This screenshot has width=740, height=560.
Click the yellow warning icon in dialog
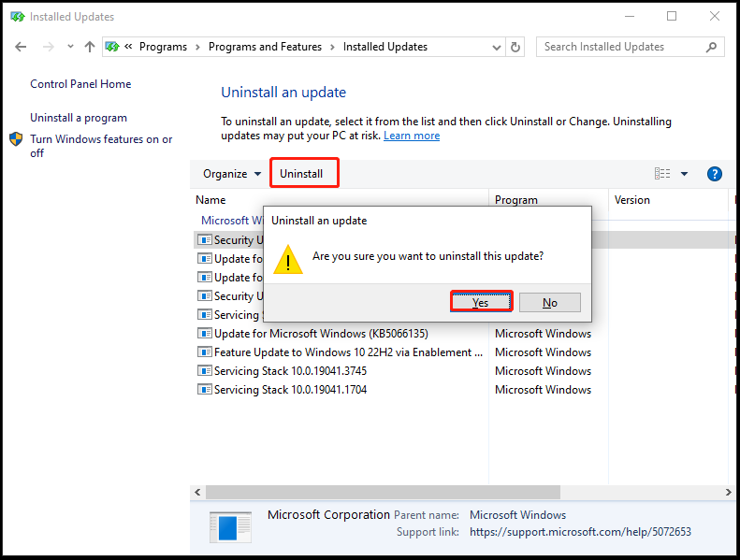coord(288,260)
